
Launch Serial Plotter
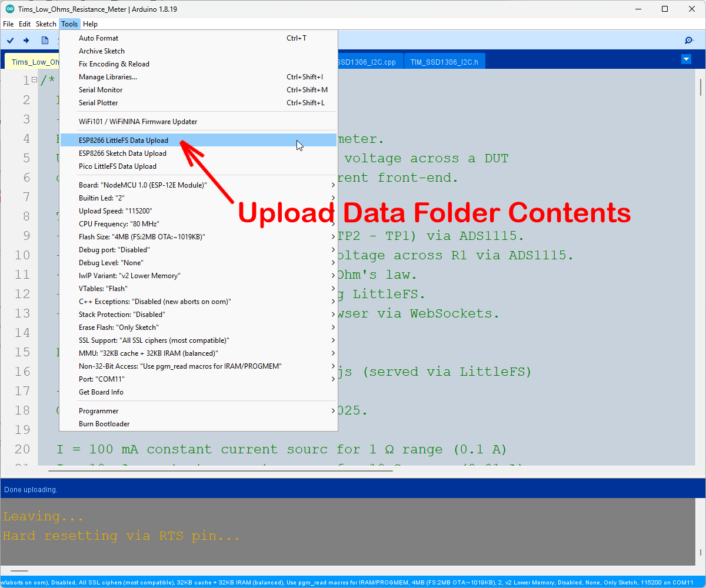coord(199,103)
